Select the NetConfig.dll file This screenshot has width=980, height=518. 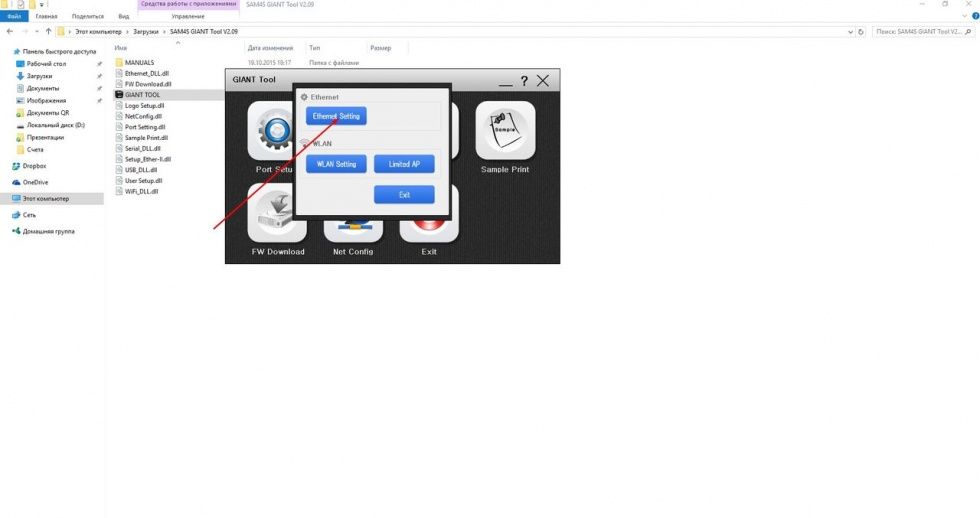[143, 116]
